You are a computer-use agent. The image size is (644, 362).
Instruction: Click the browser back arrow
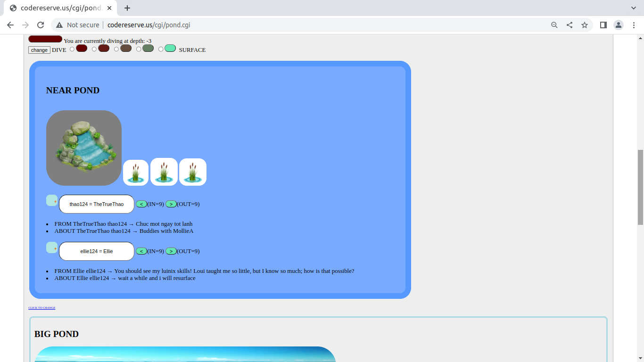click(x=10, y=25)
